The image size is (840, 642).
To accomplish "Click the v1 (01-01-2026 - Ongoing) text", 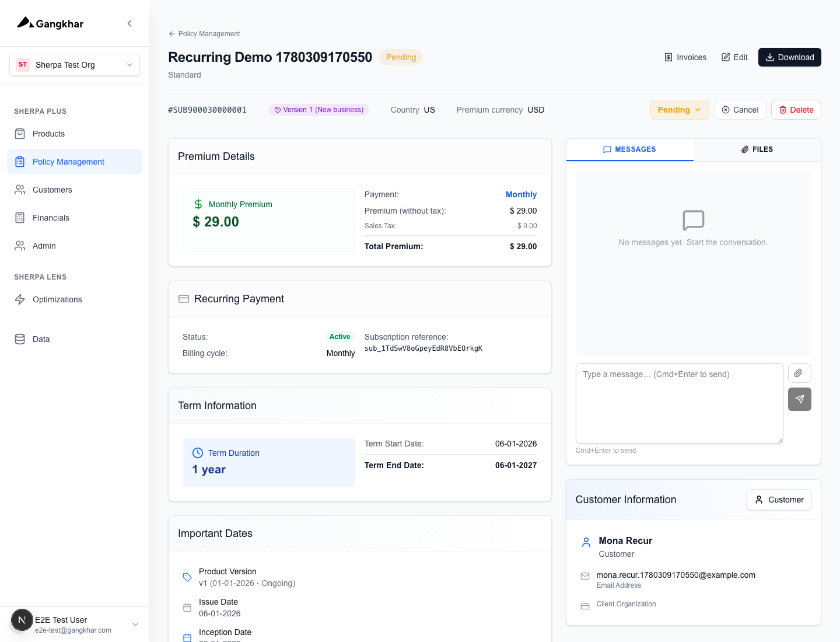I will (247, 583).
